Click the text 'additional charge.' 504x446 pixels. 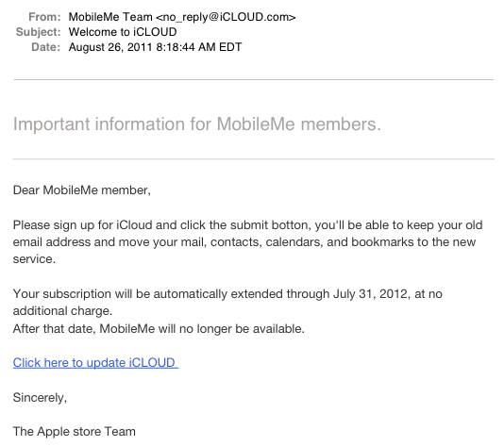coord(62,311)
